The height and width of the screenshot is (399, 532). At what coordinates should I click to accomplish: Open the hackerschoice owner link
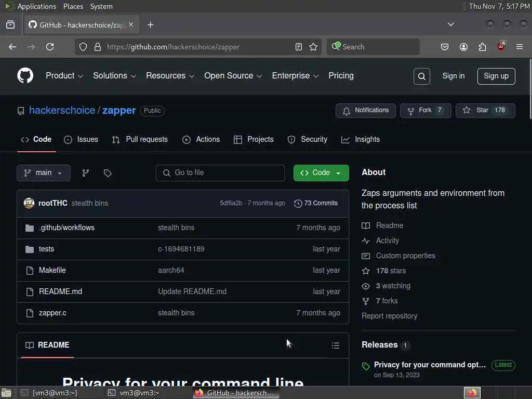pyautogui.click(x=62, y=110)
